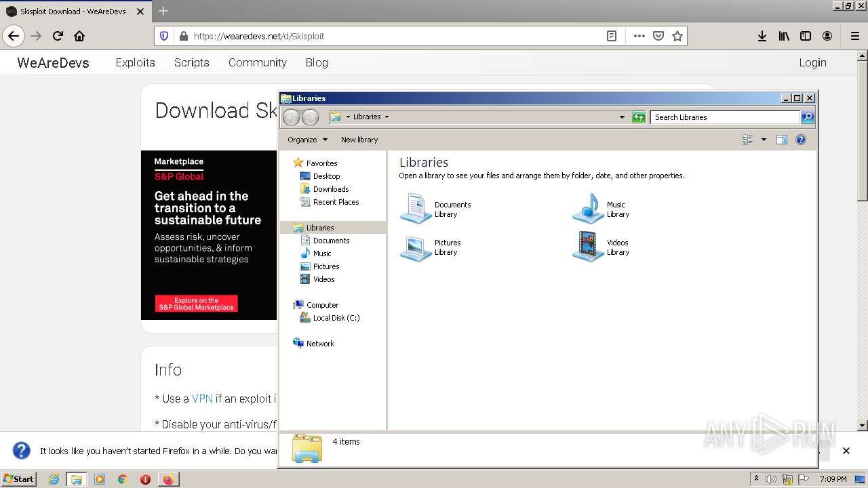Select Videos under Libraries in navigation pane

click(x=323, y=279)
